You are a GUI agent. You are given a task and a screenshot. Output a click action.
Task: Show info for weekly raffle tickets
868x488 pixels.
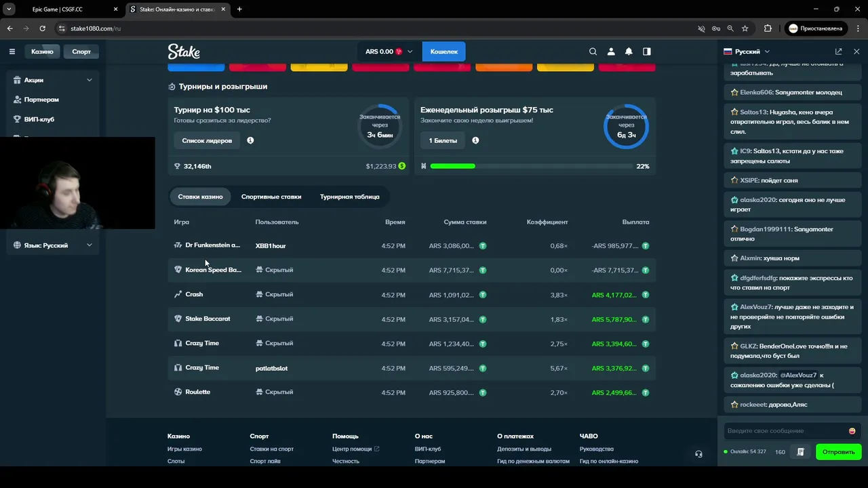[x=475, y=140]
